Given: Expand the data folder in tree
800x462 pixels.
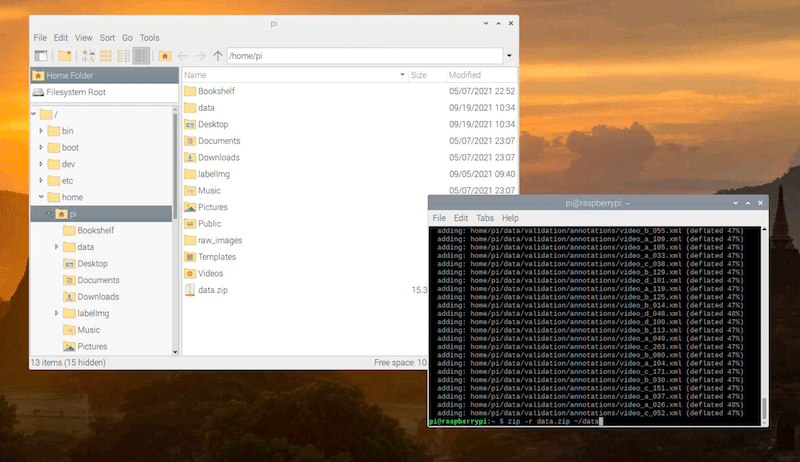Looking at the screenshot, I should tap(57, 247).
